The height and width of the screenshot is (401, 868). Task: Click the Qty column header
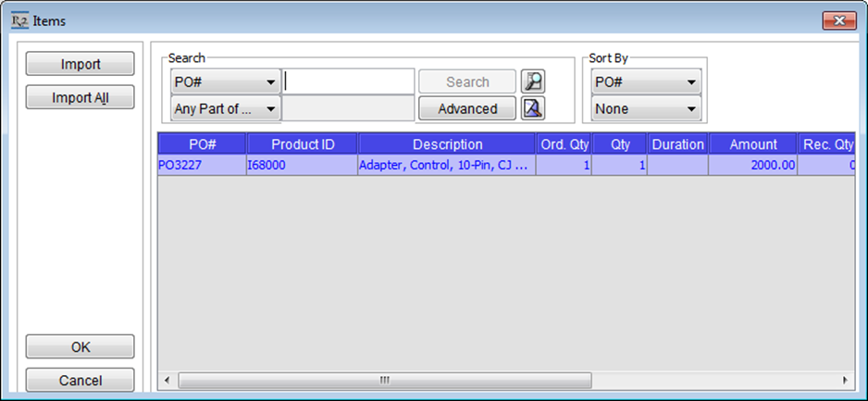619,144
